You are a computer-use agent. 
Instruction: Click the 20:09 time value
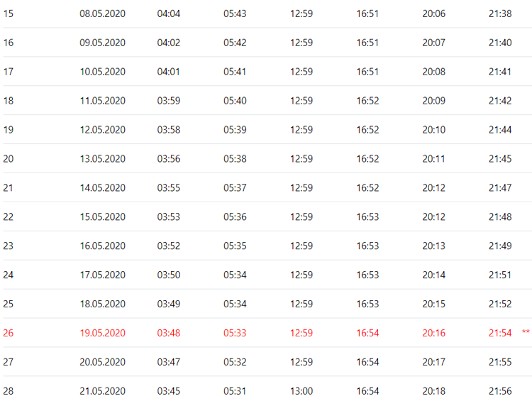point(433,101)
